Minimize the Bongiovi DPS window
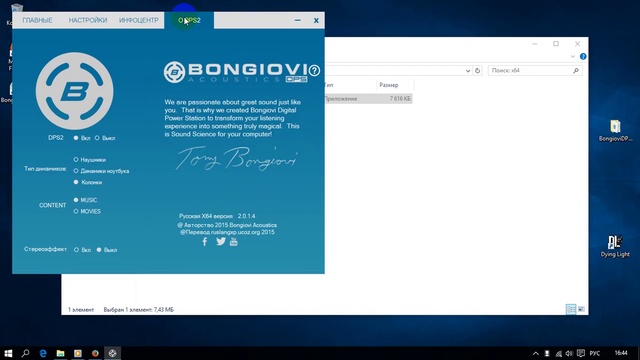The width and height of the screenshot is (640, 360). coord(298,20)
